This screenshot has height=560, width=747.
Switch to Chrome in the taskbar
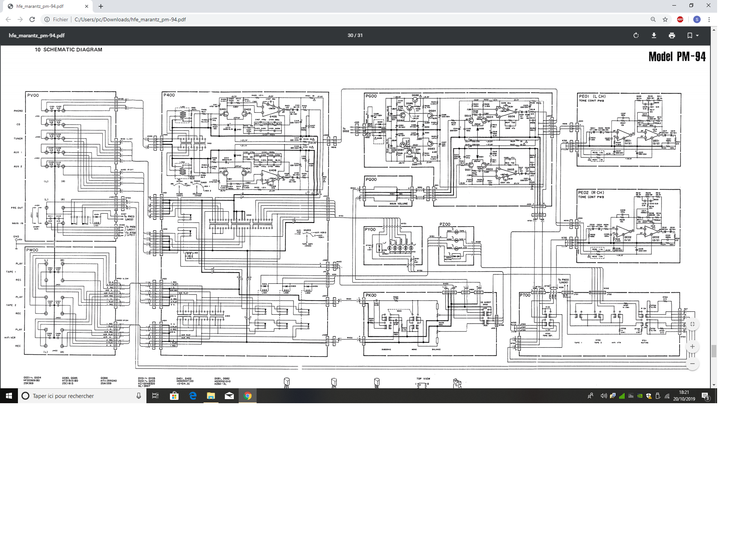(x=248, y=396)
